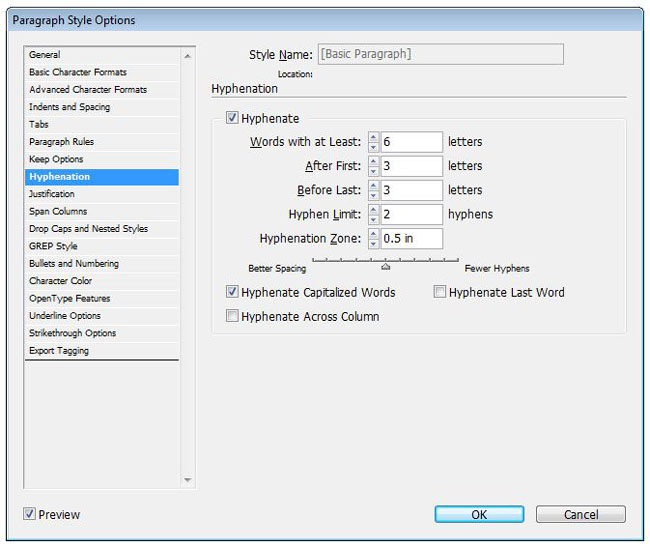Viewport: 650px width, 547px height.
Task: Decrease Words with at Least value
Action: click(374, 147)
